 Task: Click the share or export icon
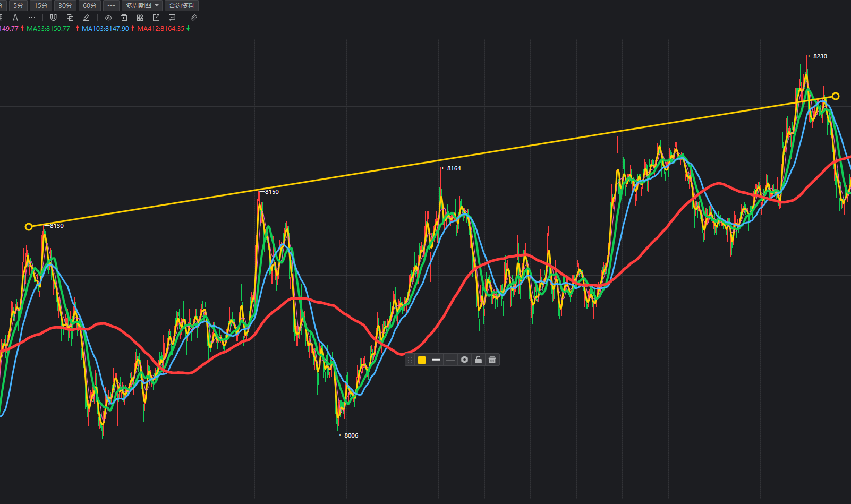[x=156, y=18]
